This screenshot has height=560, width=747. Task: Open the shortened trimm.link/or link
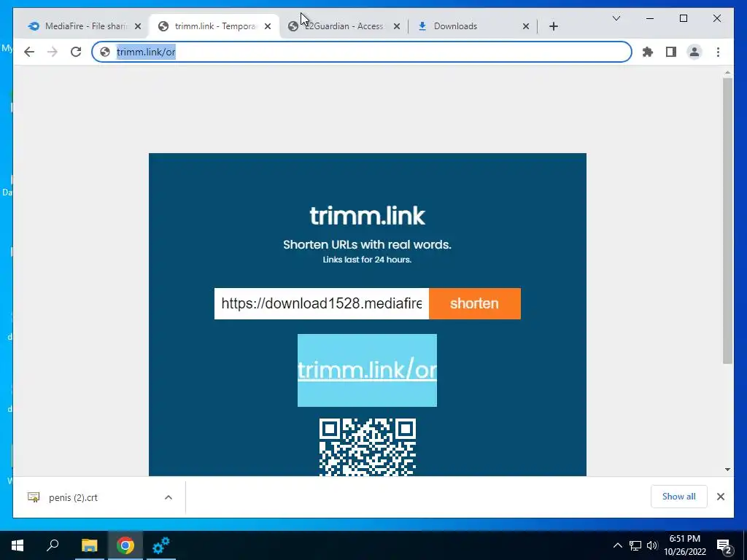[x=368, y=370]
